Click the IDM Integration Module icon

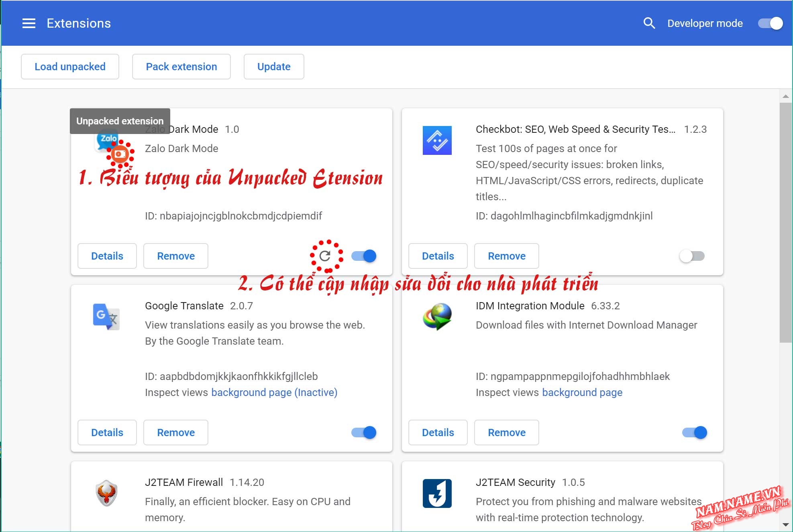[x=437, y=317]
